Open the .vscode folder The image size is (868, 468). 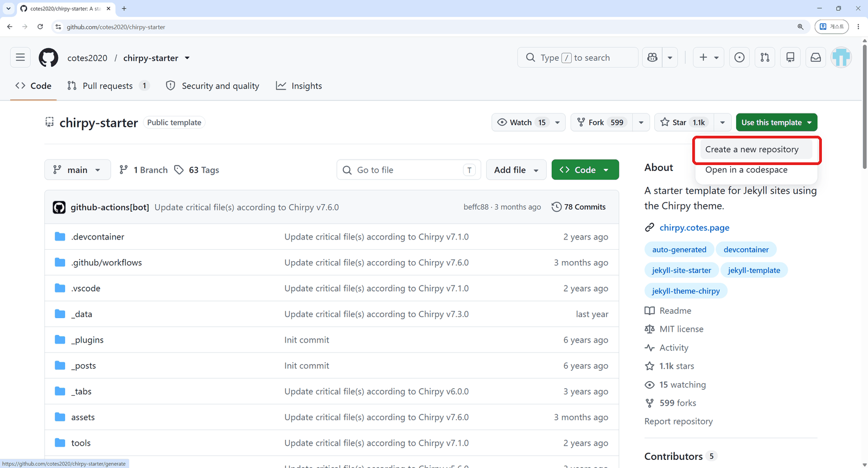click(86, 288)
